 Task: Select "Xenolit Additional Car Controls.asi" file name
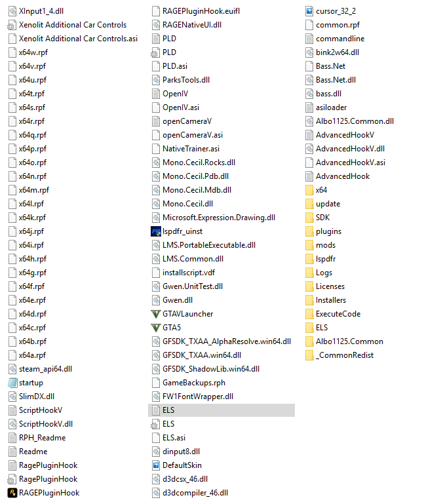78,39
